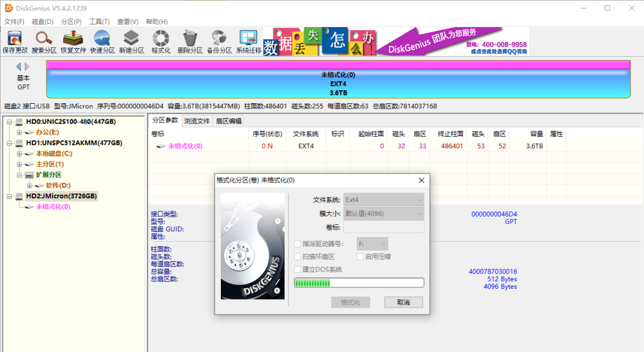This screenshot has width=644, height=352.
Task: Click the HD2 JMicron disk icon
Action: 19,196
